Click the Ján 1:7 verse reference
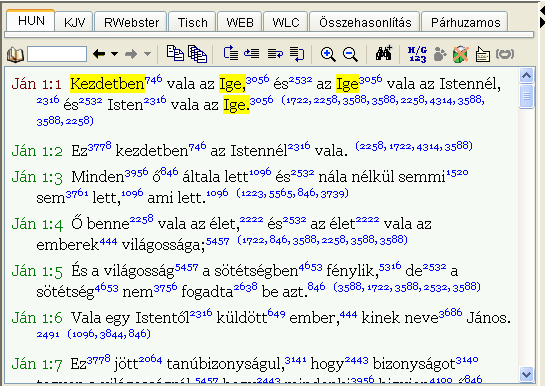Viewport: 545px width, 386px height. [x=37, y=364]
